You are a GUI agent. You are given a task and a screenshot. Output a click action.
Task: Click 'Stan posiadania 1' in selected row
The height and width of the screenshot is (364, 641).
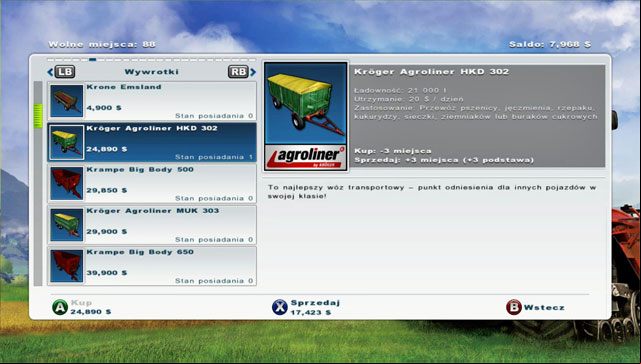pos(214,157)
